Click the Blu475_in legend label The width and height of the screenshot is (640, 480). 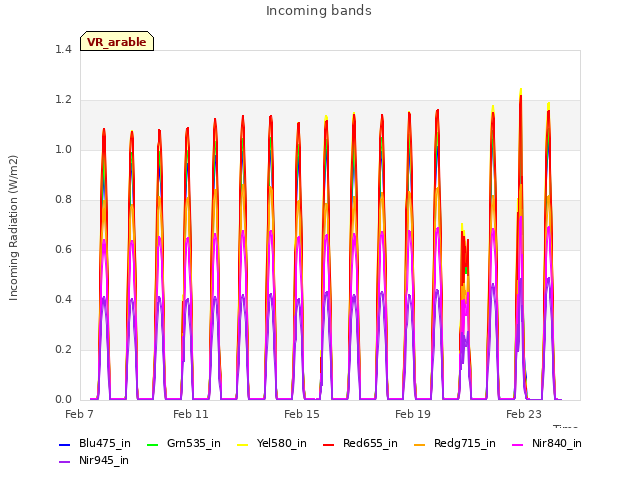(x=105, y=443)
